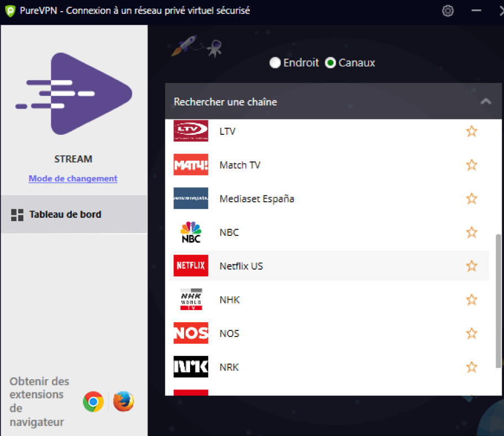Click the STREAM mode label
The width and height of the screenshot is (504, 436).
pyautogui.click(x=73, y=159)
